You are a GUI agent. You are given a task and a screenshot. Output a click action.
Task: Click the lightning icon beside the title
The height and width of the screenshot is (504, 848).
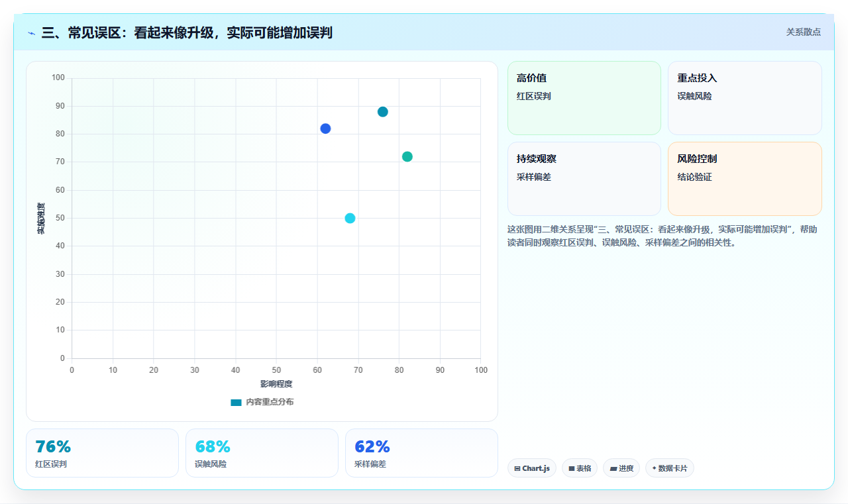point(31,32)
